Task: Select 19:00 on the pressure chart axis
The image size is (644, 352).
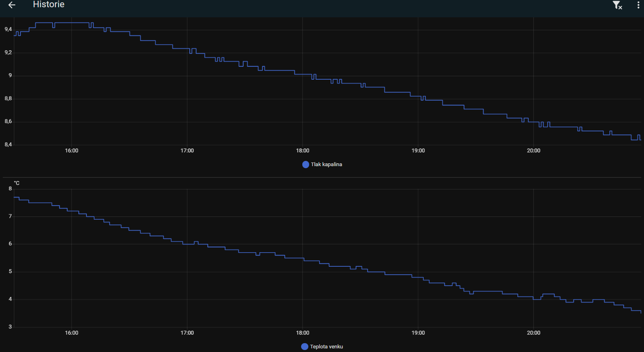Action: coord(418,150)
